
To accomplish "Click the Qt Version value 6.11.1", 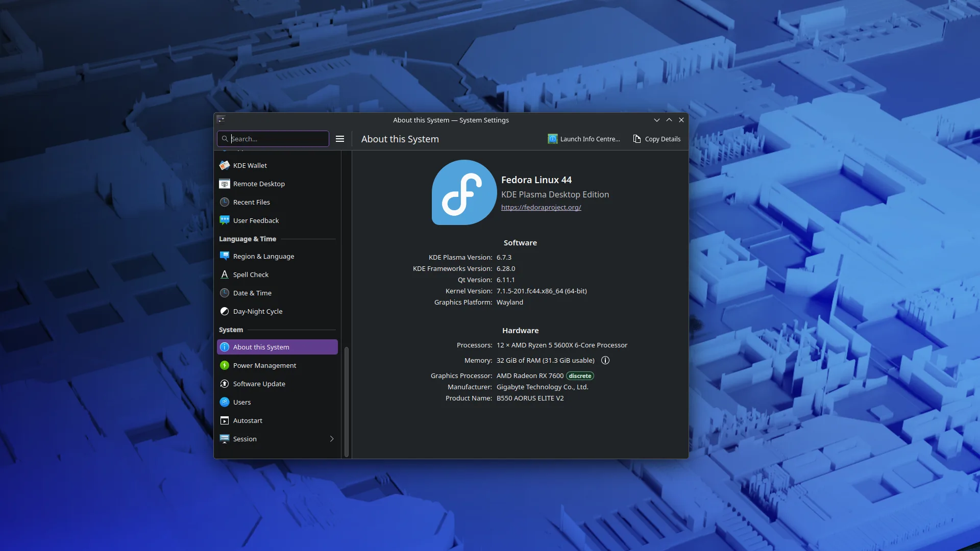I will 505,280.
